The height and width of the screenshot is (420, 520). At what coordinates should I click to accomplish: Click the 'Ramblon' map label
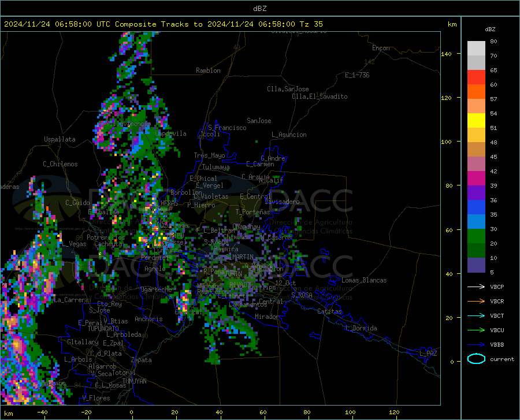click(208, 70)
